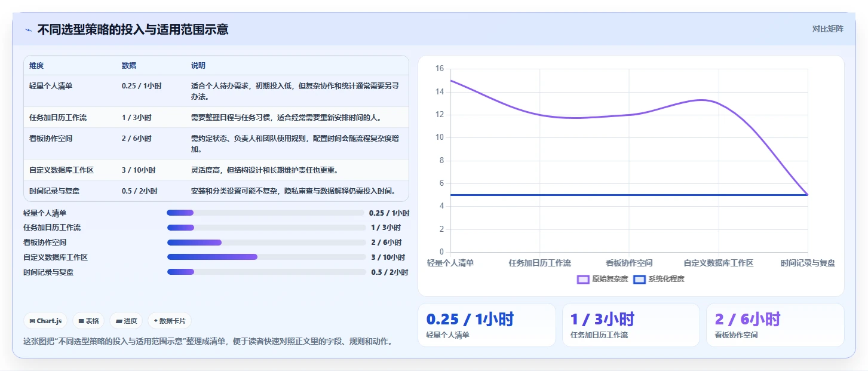Click table cell 自定义数据库工作区

coord(62,170)
